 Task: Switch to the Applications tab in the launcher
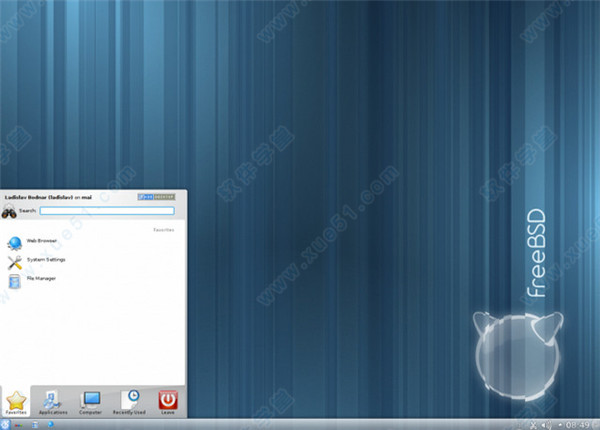(53, 402)
